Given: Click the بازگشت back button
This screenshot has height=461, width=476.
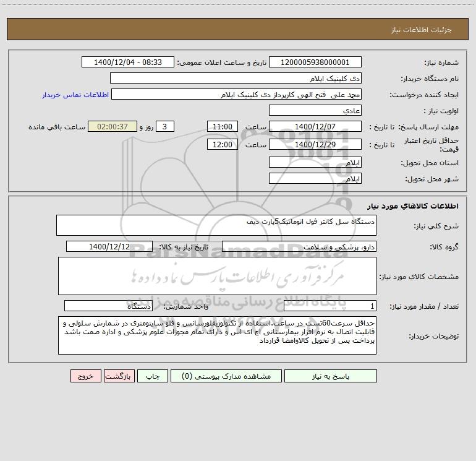Looking at the screenshot, I should [x=119, y=376].
